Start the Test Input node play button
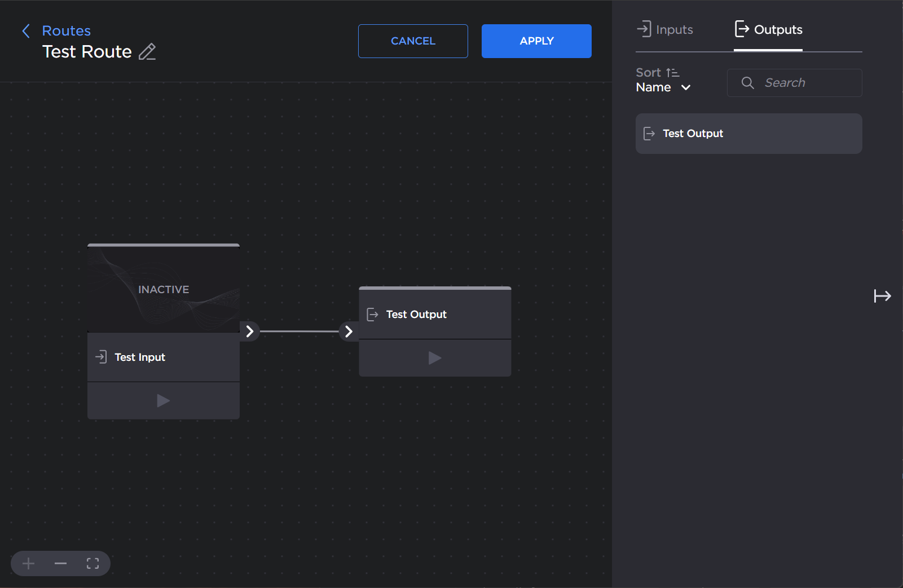The height and width of the screenshot is (588, 903). coord(163,401)
